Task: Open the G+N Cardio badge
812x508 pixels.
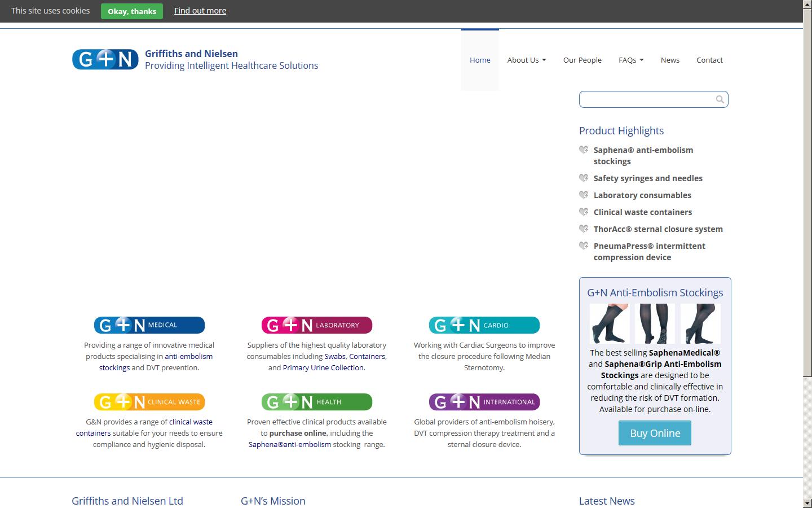Action: coord(484,325)
